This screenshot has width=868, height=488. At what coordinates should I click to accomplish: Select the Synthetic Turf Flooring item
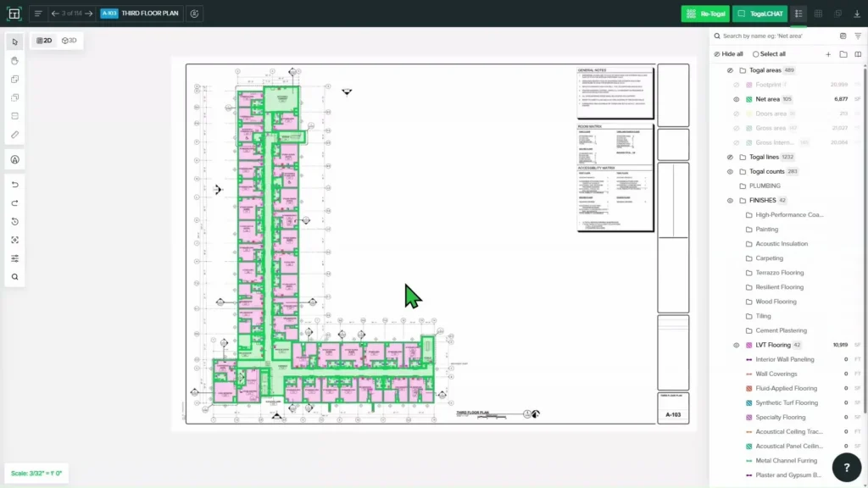[x=787, y=402]
